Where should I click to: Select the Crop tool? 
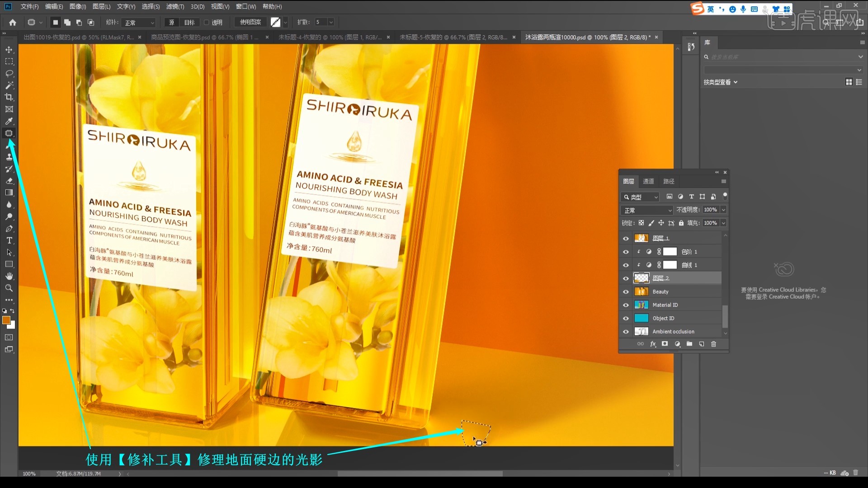click(9, 97)
